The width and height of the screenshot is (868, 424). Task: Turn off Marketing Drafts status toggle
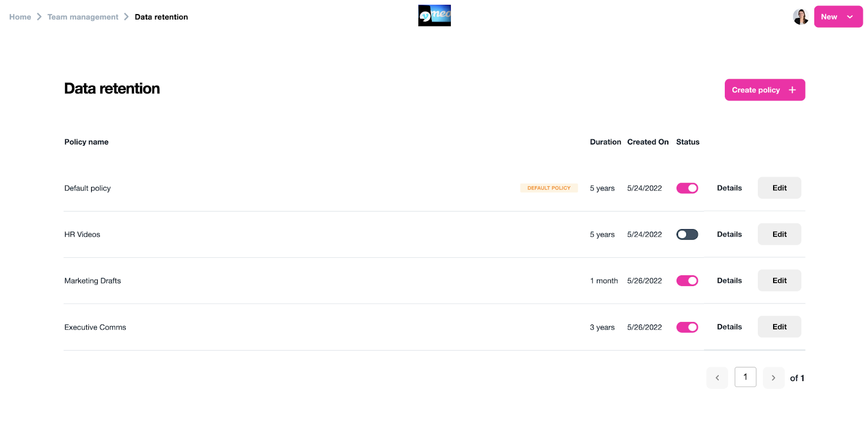pos(687,281)
